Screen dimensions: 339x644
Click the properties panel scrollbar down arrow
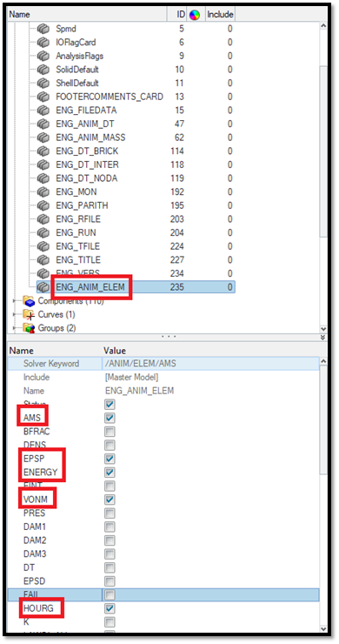323,628
